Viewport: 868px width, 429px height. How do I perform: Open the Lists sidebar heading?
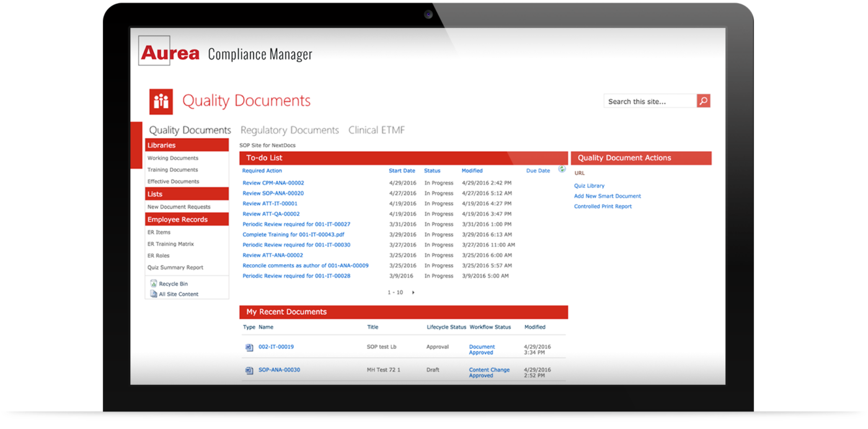click(x=187, y=194)
